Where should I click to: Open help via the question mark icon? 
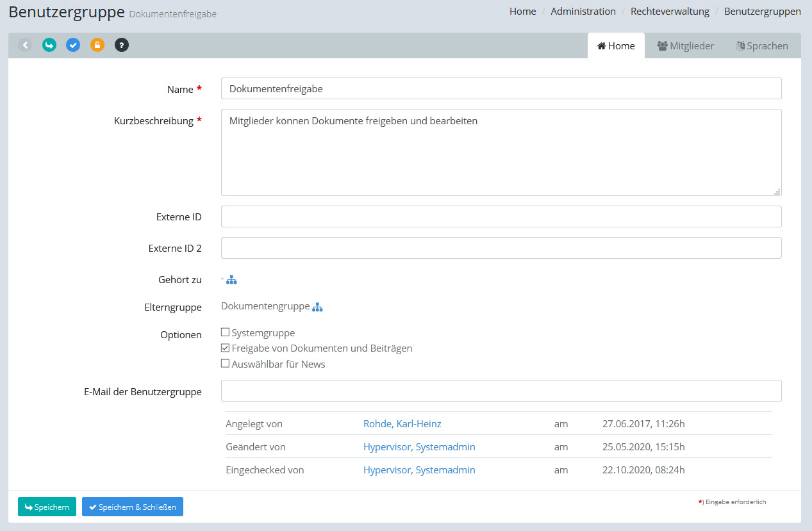click(x=122, y=45)
